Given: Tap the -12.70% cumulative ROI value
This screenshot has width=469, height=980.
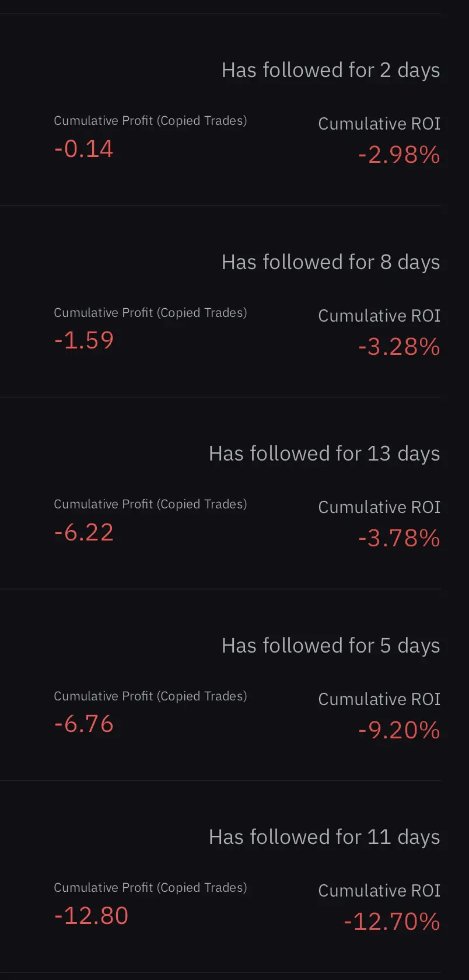Looking at the screenshot, I should [391, 922].
